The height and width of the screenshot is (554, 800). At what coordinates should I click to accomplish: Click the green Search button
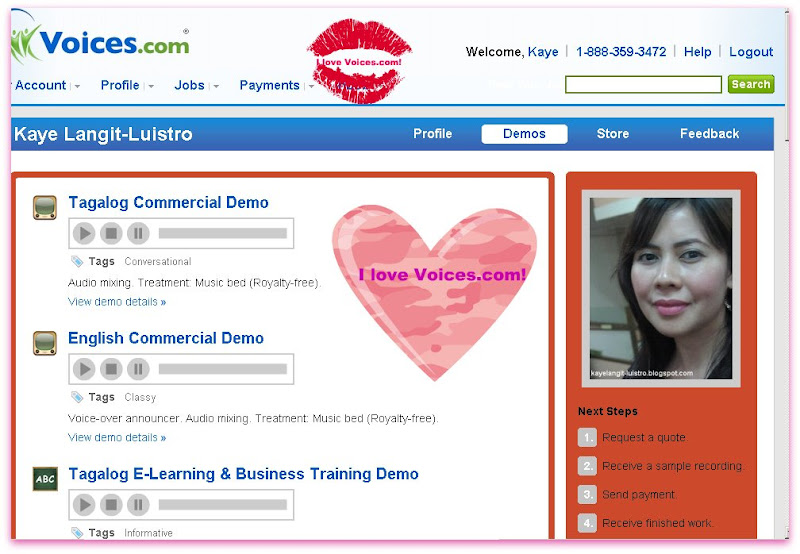[x=751, y=84]
